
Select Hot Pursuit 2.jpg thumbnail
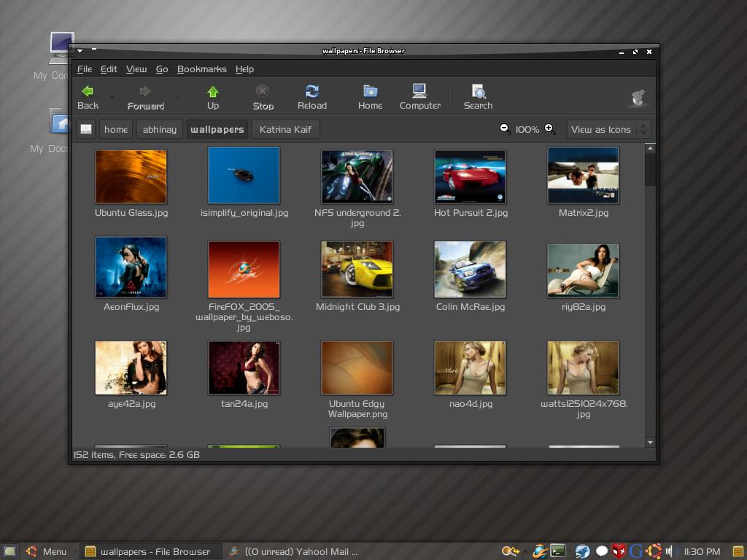point(470,176)
